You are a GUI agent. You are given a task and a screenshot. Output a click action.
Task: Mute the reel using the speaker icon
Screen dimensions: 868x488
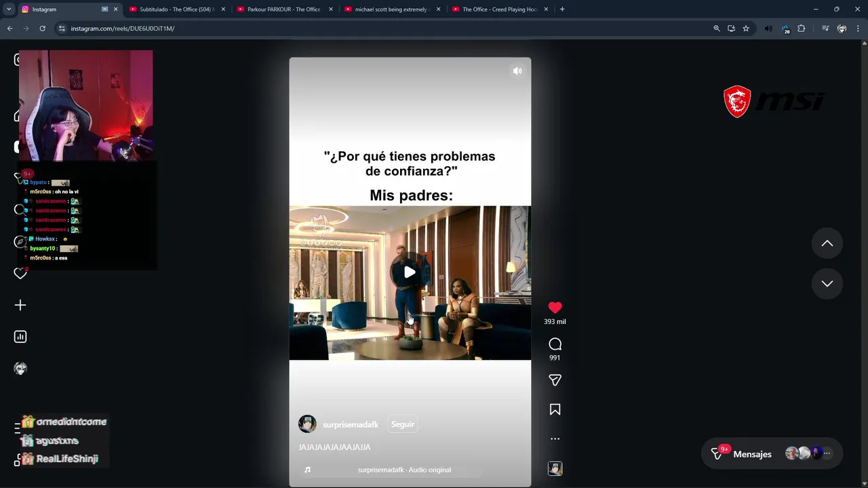pos(517,71)
